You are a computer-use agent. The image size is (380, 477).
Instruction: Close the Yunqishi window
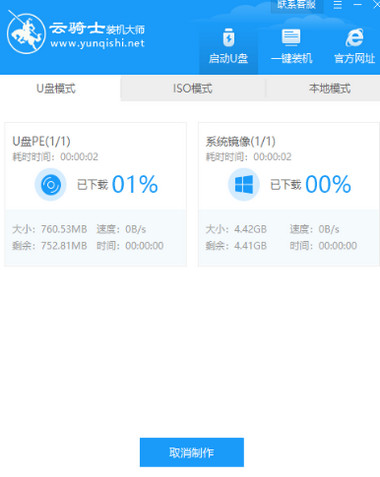(376, 4)
